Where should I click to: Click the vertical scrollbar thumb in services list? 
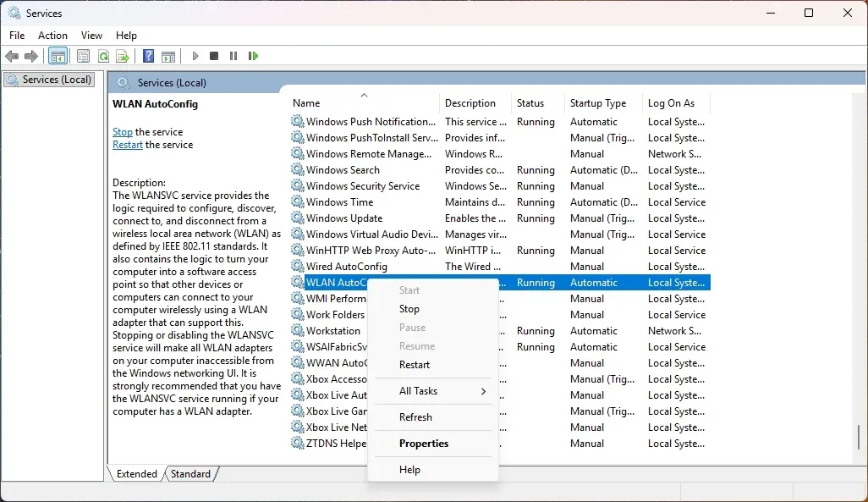pos(860,437)
